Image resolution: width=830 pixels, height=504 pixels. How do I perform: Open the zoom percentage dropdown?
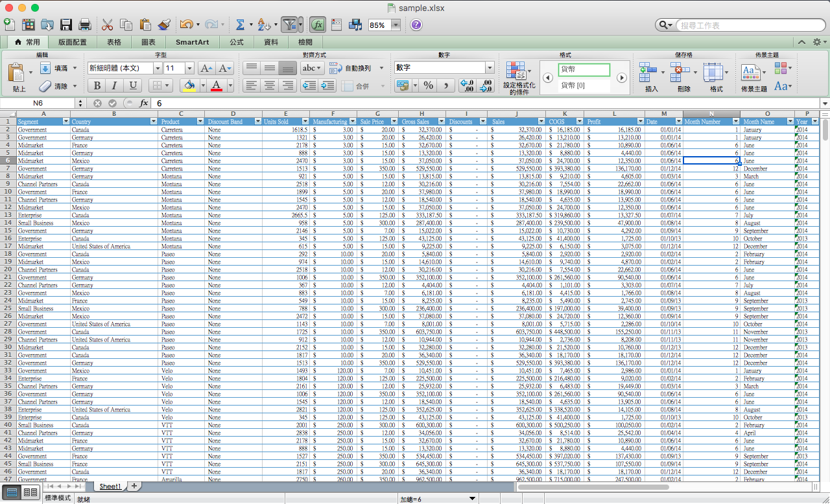pyautogui.click(x=396, y=25)
